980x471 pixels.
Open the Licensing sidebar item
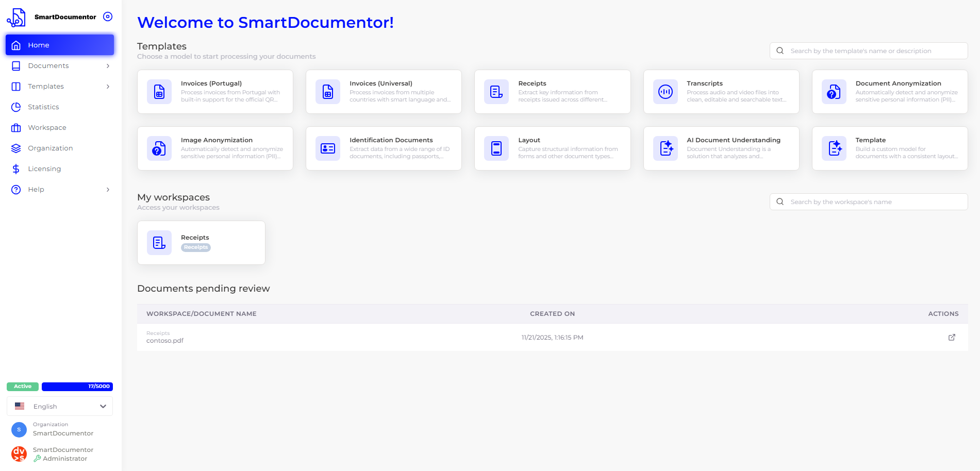[x=44, y=169]
